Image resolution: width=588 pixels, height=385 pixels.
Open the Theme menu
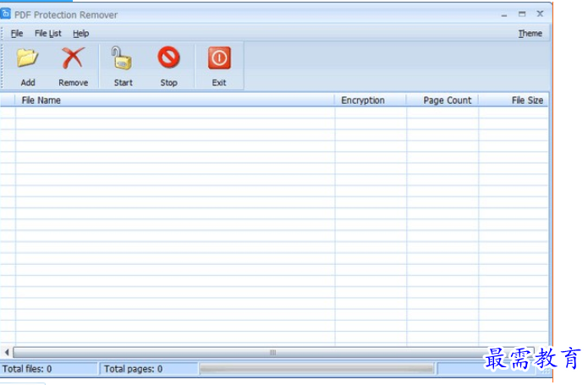530,33
